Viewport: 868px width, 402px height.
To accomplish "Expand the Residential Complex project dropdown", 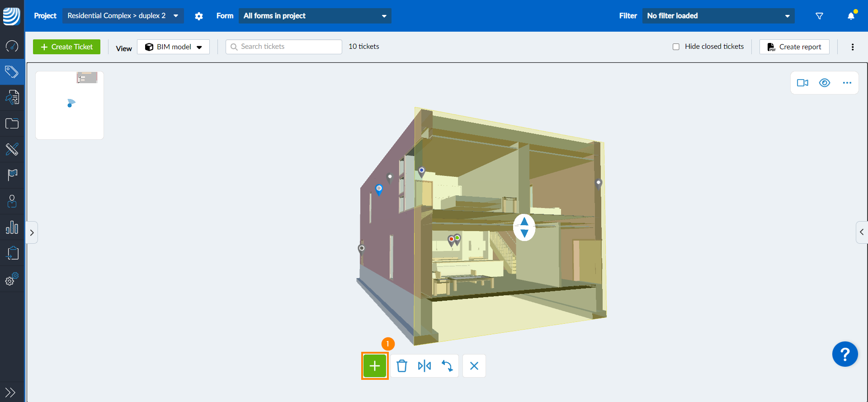I will click(123, 16).
